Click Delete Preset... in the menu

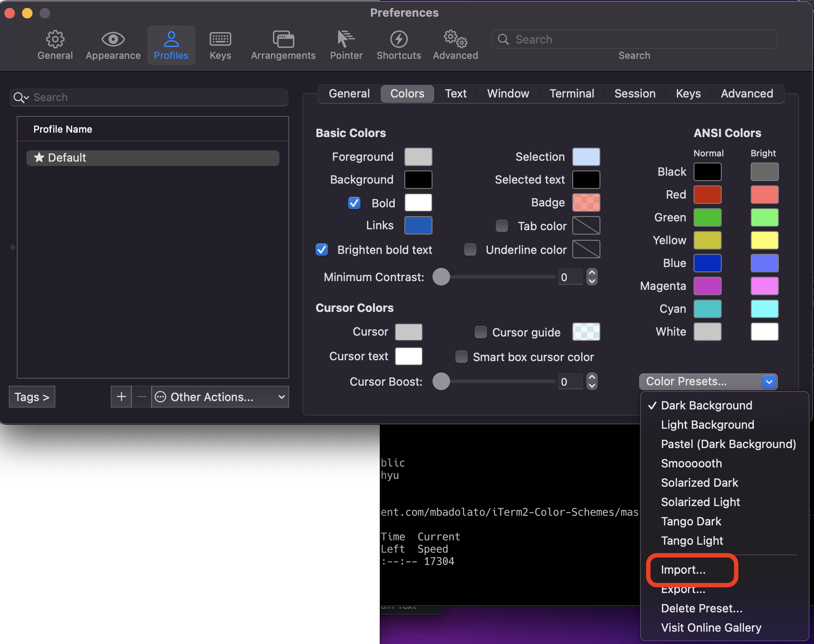click(x=724, y=608)
